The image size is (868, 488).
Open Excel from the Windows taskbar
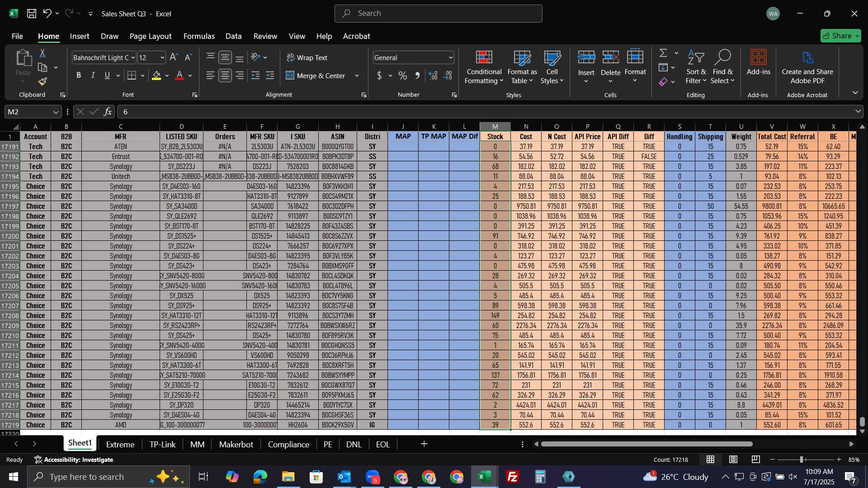pyautogui.click(x=485, y=477)
